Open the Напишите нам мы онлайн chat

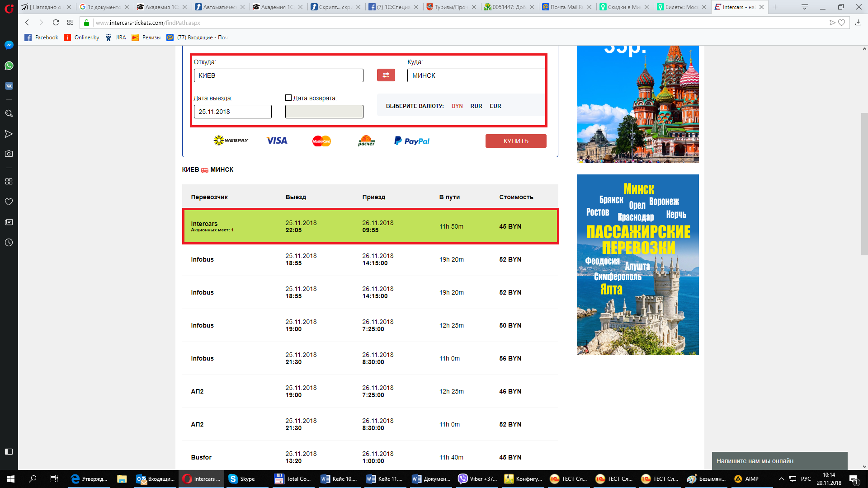[x=779, y=461]
